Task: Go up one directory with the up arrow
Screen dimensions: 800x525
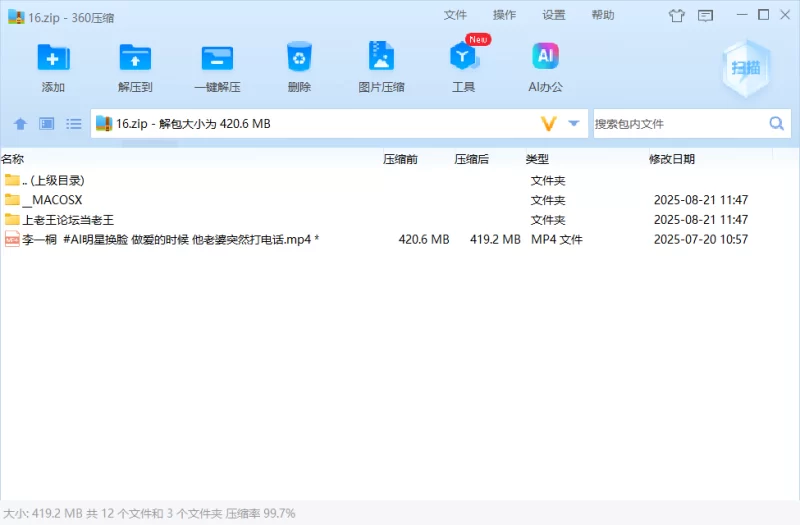Action: 20,123
